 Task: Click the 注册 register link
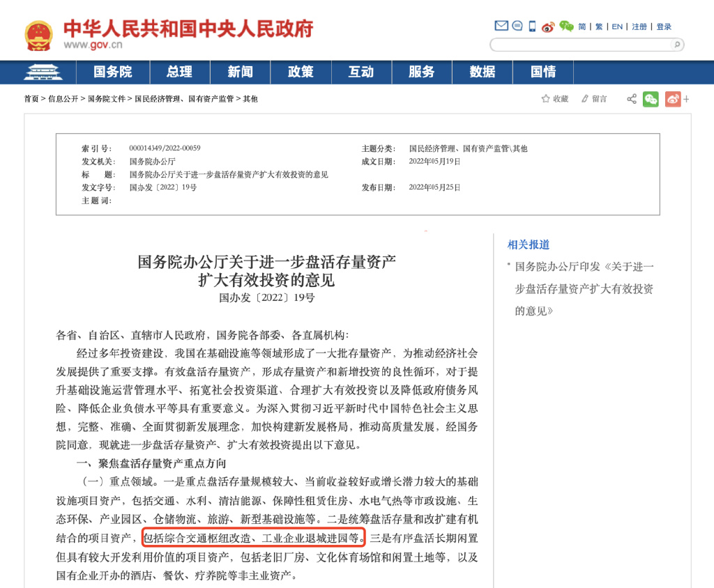[639, 26]
